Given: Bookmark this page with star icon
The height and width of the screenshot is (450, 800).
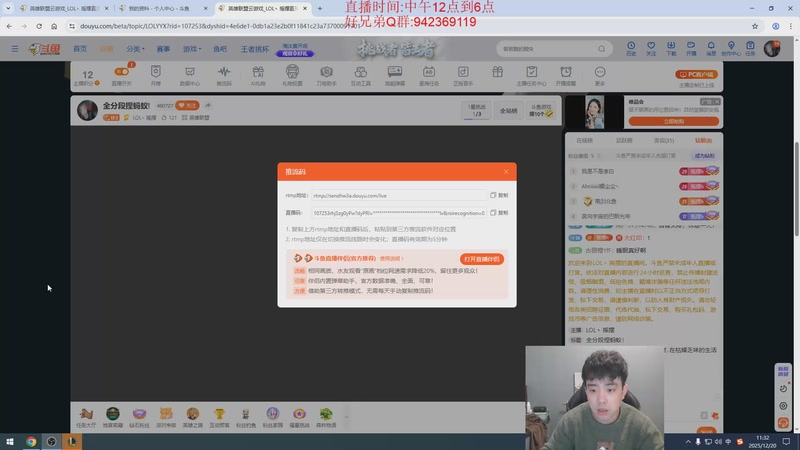Looking at the screenshot, I should pyautogui.click(x=755, y=26).
